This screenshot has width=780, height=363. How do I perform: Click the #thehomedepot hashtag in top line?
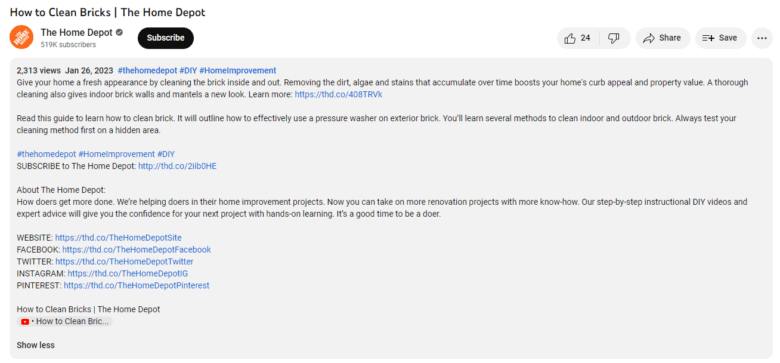(147, 71)
